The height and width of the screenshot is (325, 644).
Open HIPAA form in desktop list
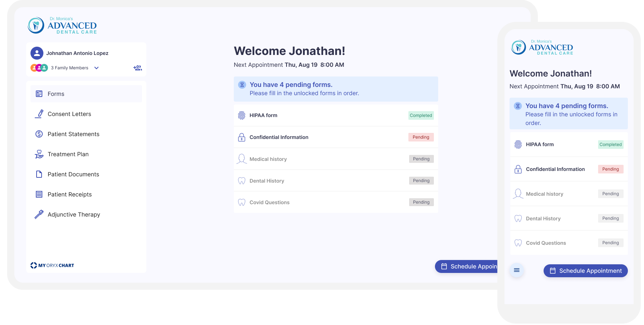[336, 115]
